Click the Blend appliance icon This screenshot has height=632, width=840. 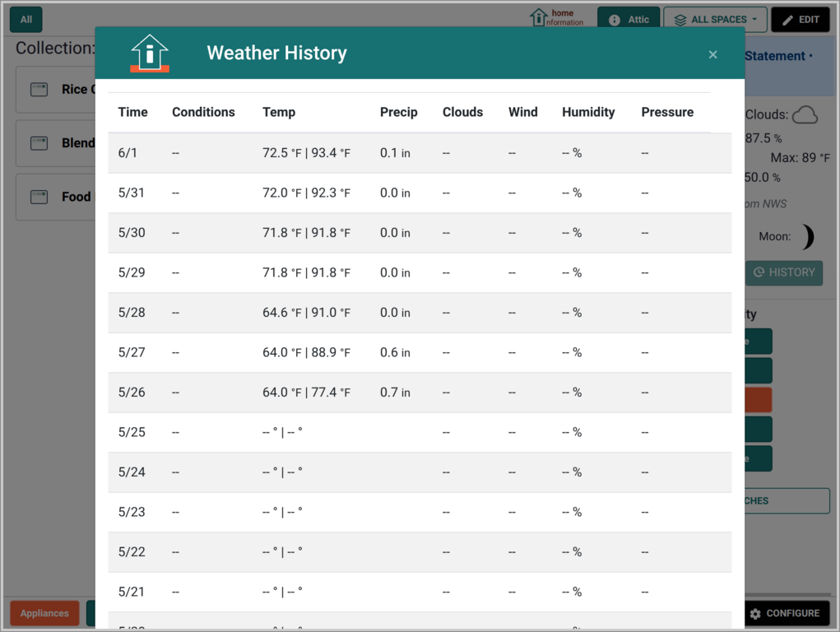(x=39, y=143)
